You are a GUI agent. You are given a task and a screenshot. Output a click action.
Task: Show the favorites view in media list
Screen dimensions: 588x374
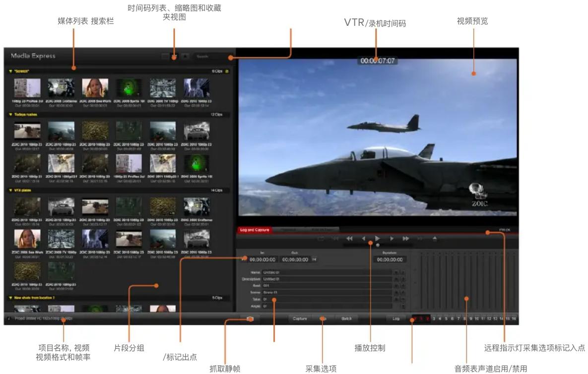[185, 56]
